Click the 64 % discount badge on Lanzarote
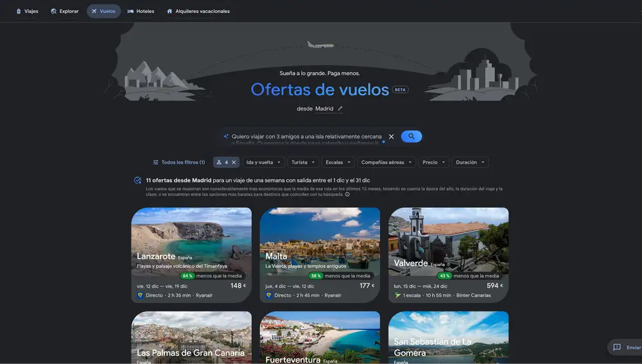This screenshot has width=642, height=364. (x=188, y=276)
